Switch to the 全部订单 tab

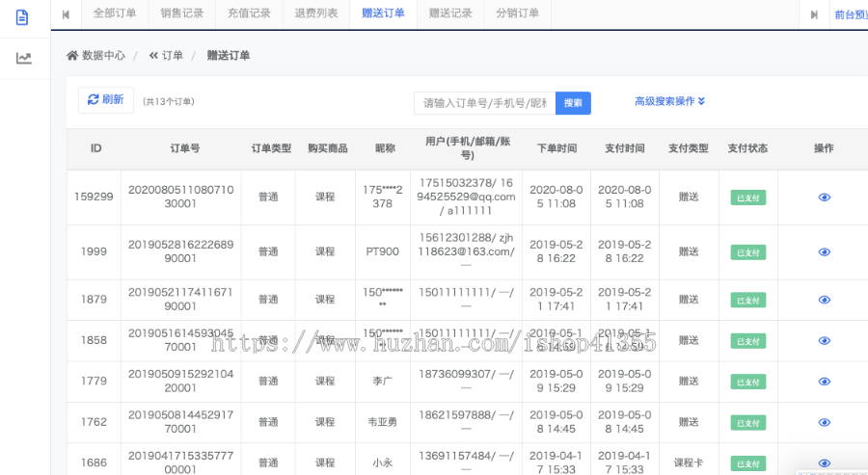[x=115, y=13]
